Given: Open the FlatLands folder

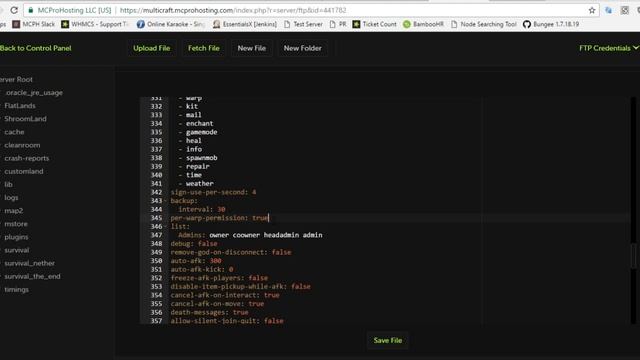Looking at the screenshot, I should click(20, 106).
